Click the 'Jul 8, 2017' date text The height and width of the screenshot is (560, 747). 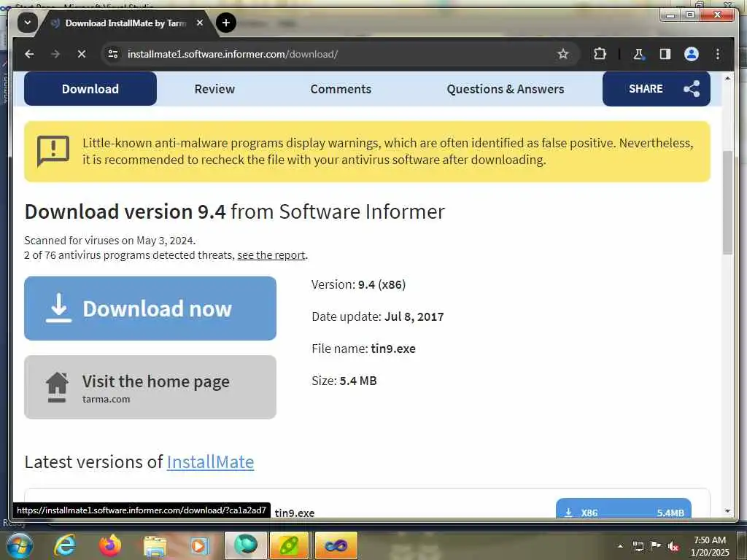[x=414, y=316]
